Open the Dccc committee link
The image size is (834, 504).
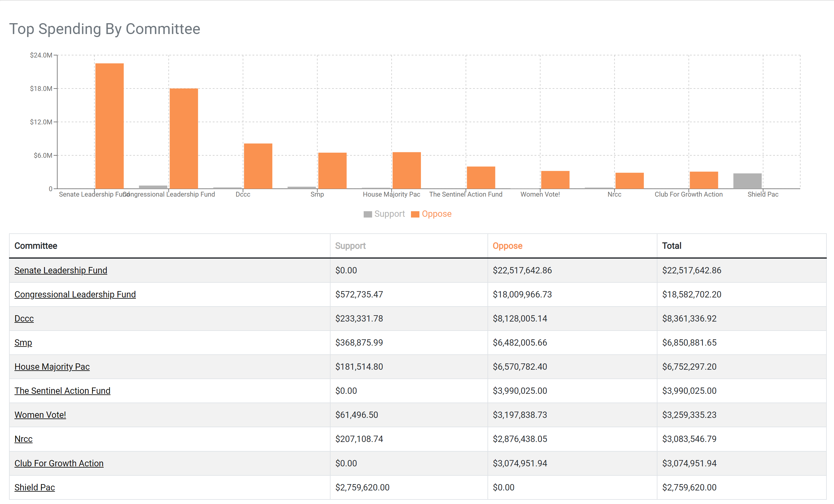tap(24, 318)
